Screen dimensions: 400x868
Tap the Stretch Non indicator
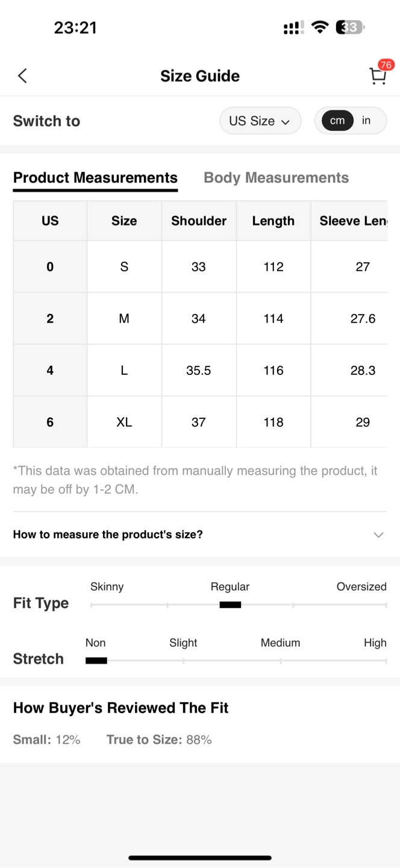[96, 661]
